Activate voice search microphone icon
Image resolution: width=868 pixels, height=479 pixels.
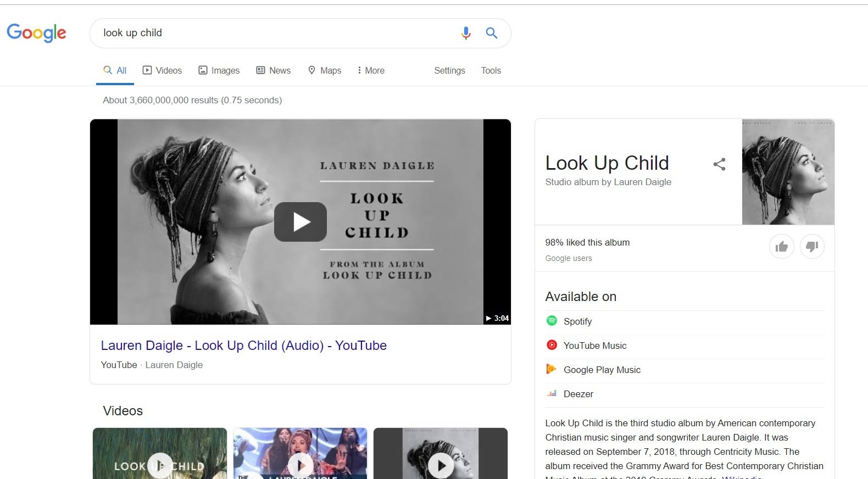(466, 33)
